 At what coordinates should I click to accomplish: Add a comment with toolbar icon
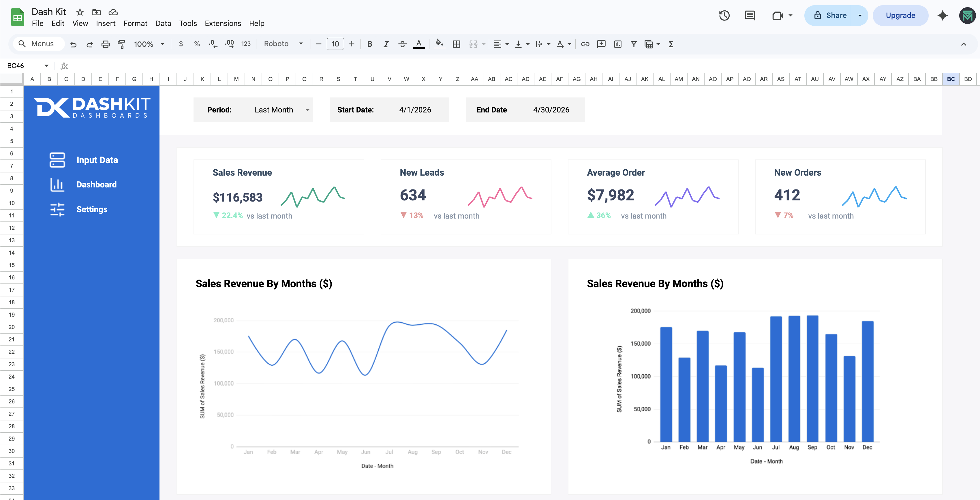pyautogui.click(x=601, y=44)
